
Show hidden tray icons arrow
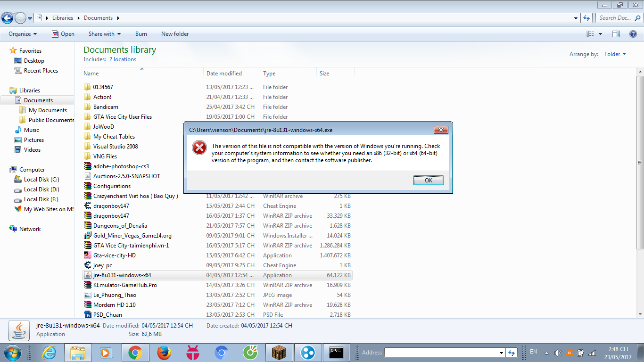pyautogui.click(x=546, y=353)
